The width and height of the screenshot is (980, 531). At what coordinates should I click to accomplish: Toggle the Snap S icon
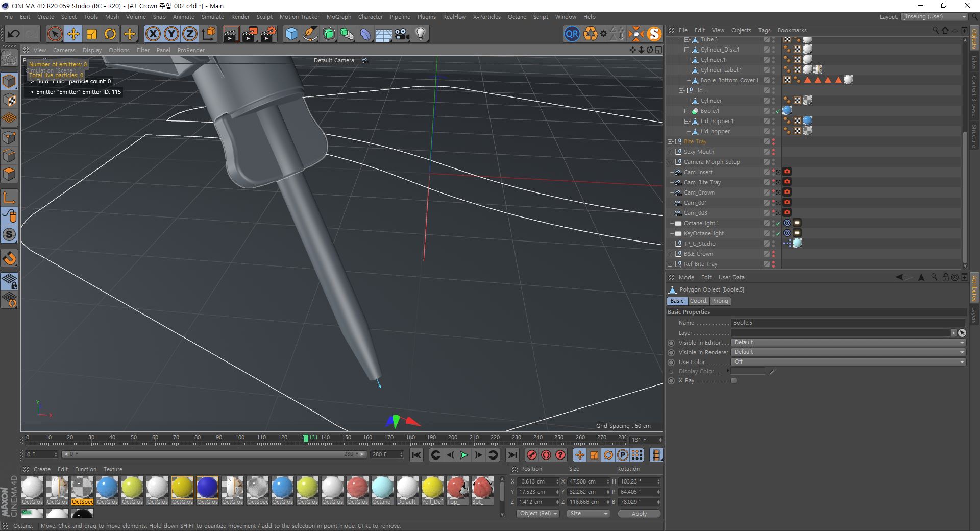coord(9,234)
